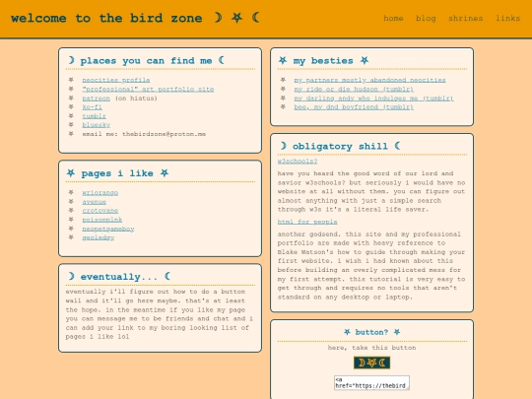Visit the "professional" art portfolio site link
The image size is (532, 399).
(148, 90)
